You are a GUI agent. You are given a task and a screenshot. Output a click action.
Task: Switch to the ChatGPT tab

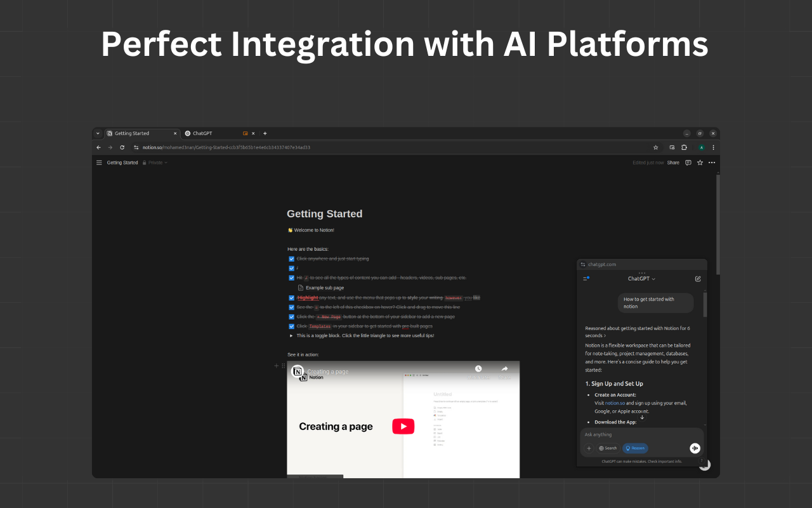[x=220, y=133]
